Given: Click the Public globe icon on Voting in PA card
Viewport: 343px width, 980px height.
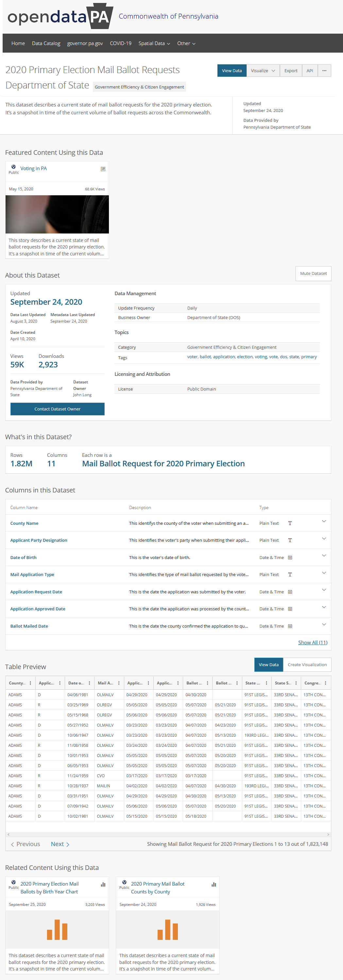Looking at the screenshot, I should pyautogui.click(x=14, y=167).
